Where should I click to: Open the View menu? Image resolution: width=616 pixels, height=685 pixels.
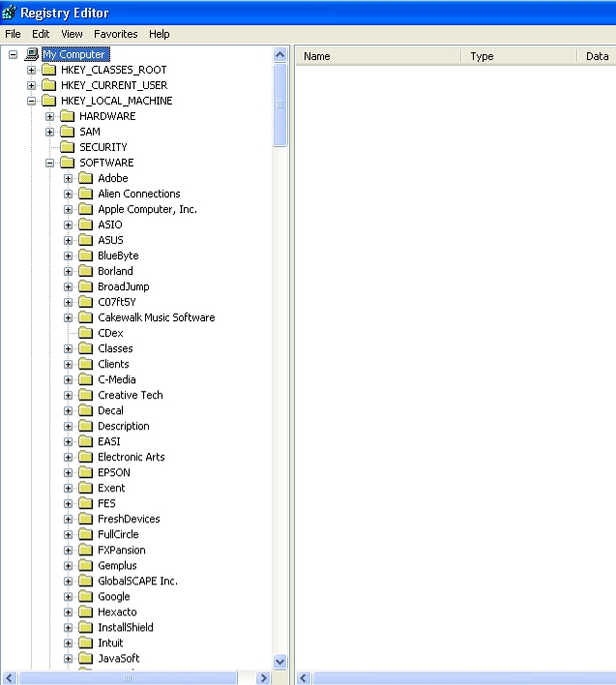tap(72, 34)
